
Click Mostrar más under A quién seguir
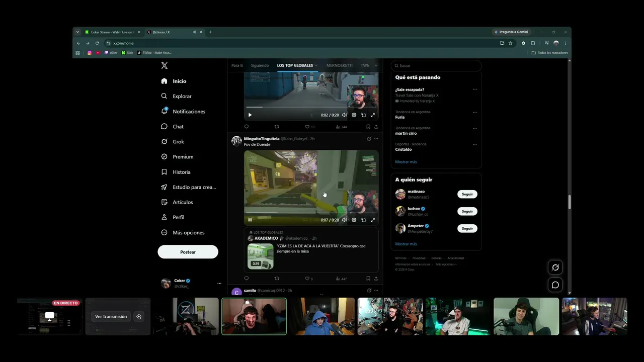coord(406,244)
